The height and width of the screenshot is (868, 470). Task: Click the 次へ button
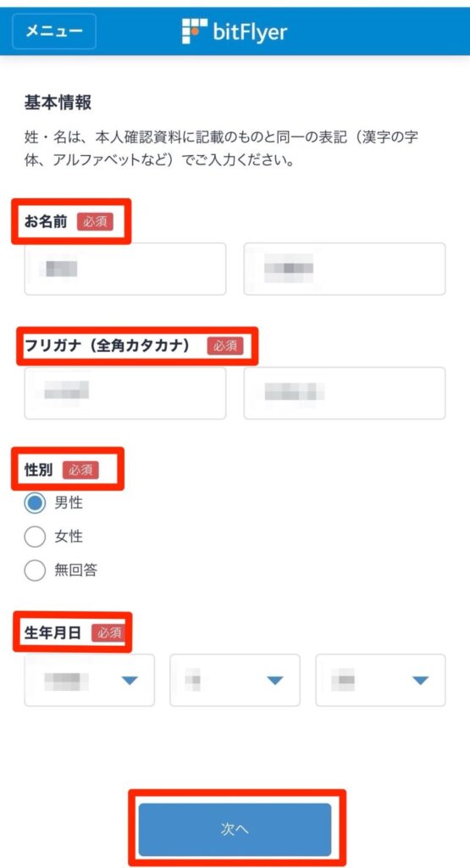(235, 829)
